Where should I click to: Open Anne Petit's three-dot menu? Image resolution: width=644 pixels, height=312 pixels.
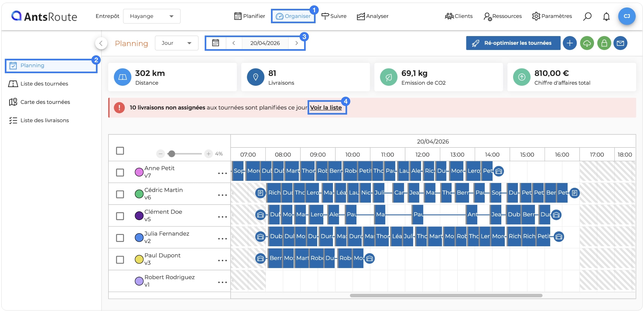pos(222,173)
